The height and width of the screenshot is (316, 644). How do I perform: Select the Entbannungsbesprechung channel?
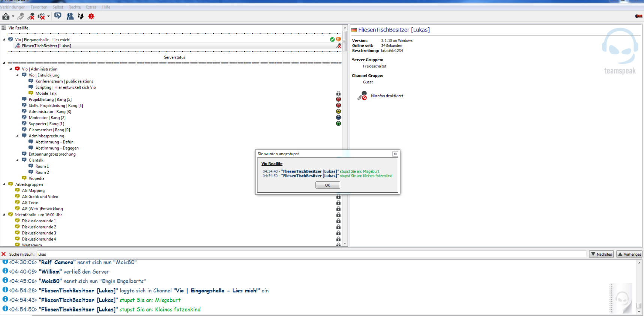(52, 154)
